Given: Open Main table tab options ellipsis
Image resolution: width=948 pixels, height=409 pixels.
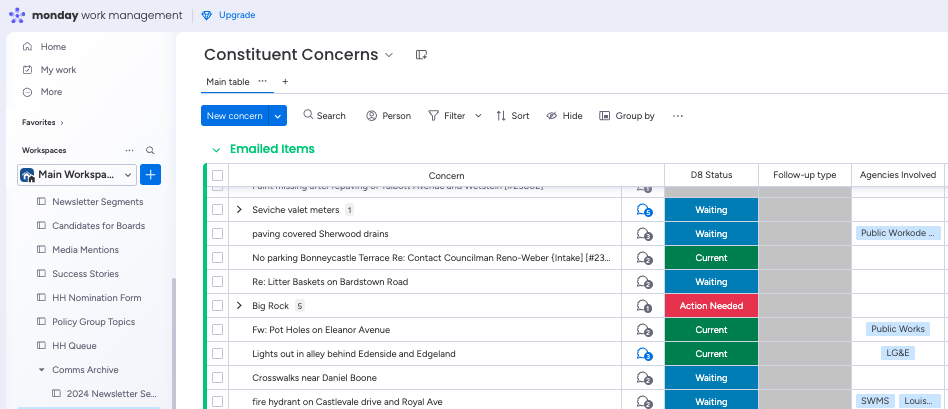Looking at the screenshot, I should 262,81.
